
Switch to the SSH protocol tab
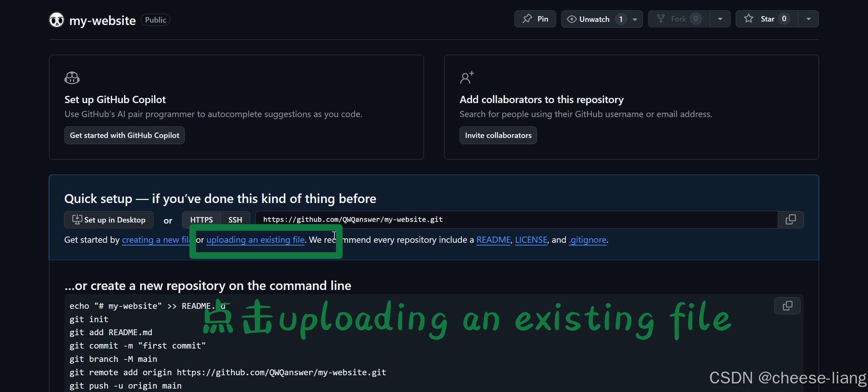click(235, 220)
